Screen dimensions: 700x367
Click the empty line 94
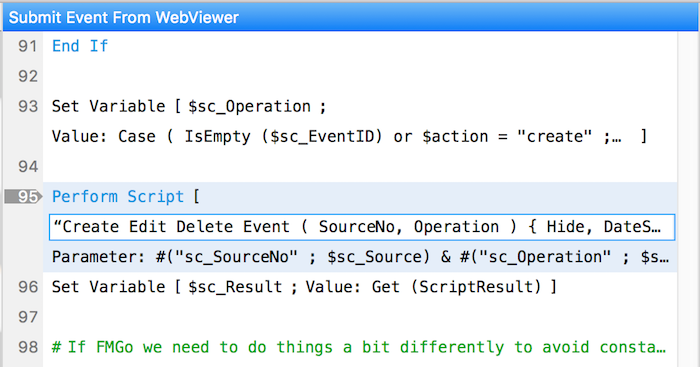coord(360,167)
